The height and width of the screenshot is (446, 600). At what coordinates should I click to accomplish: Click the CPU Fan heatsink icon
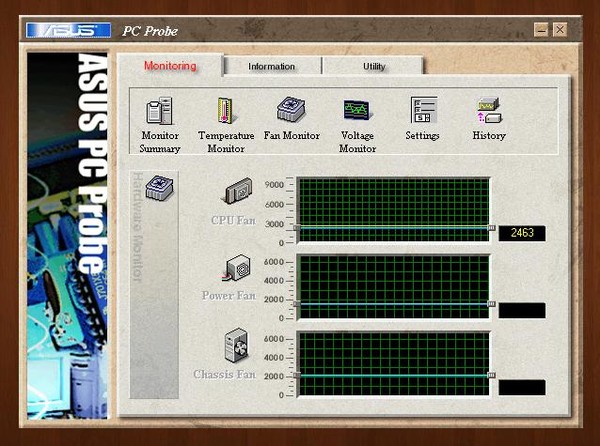[238, 191]
